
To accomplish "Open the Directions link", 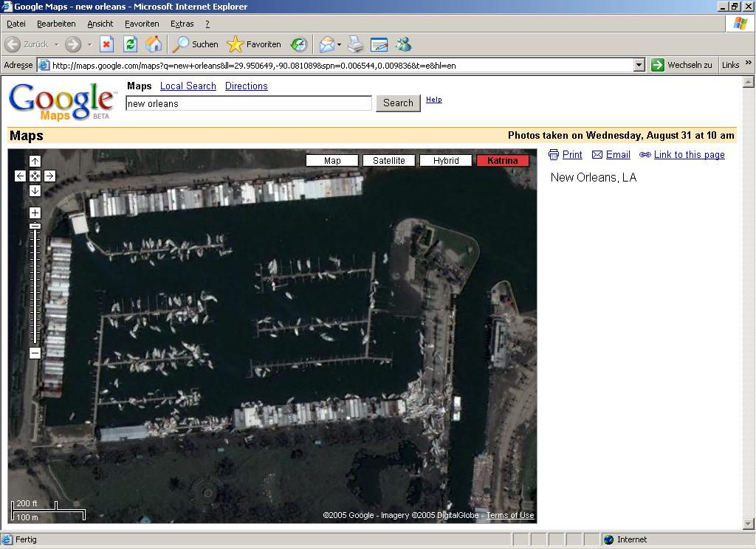I will tap(246, 86).
